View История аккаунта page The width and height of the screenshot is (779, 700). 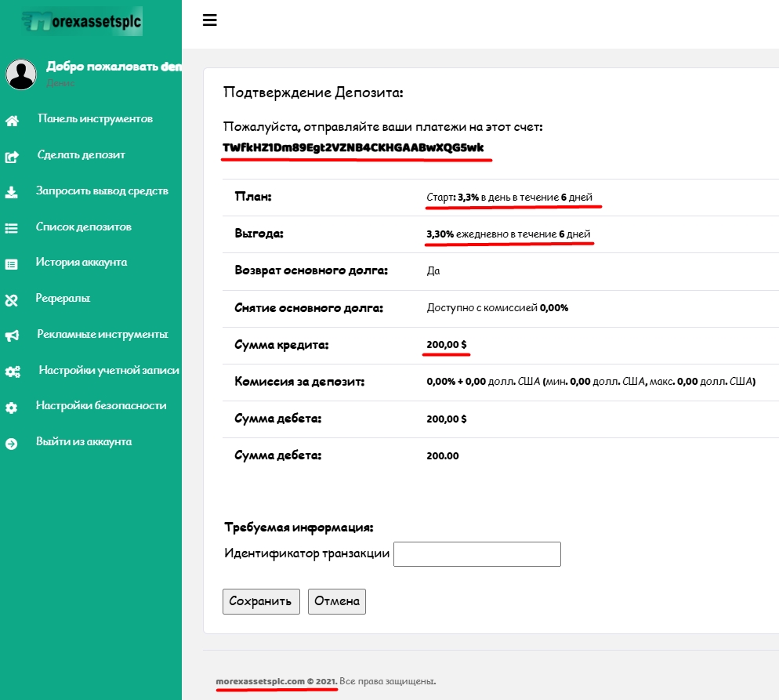[x=81, y=262]
